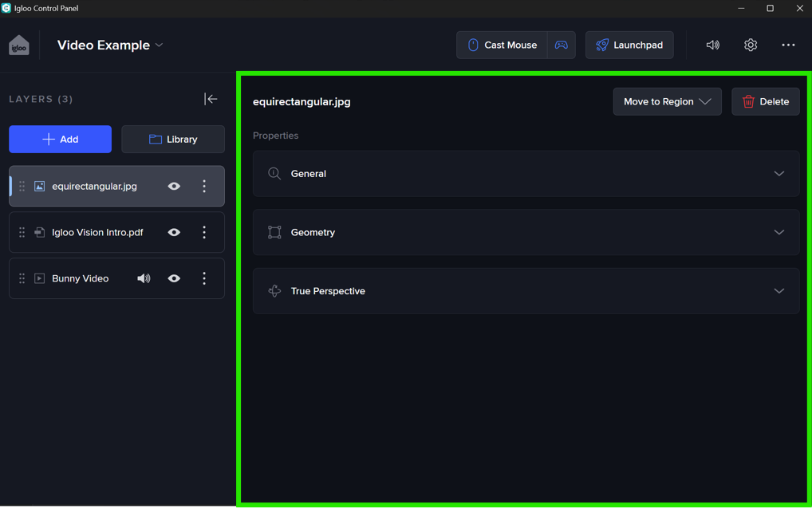Image resolution: width=812 pixels, height=508 pixels.
Task: Open the Move to Region dropdown
Action: click(x=667, y=101)
